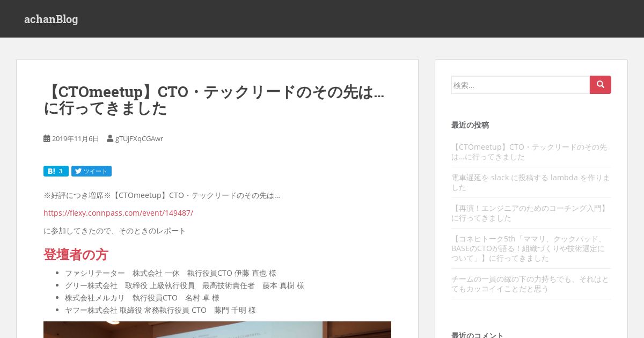Click the Hatena bookmark B! button

56,171
